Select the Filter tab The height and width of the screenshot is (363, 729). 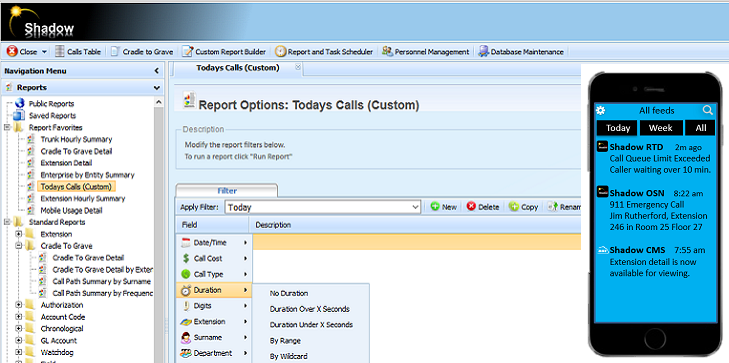tap(227, 191)
